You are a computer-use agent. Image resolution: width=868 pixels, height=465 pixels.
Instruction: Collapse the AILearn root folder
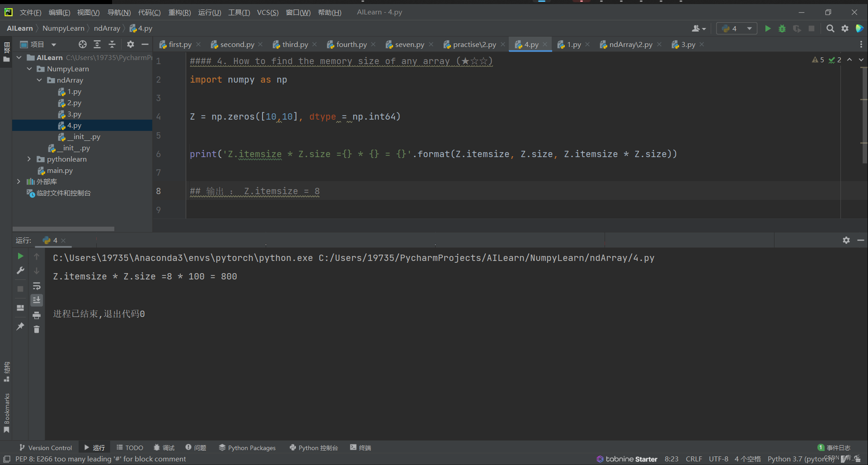click(19, 57)
